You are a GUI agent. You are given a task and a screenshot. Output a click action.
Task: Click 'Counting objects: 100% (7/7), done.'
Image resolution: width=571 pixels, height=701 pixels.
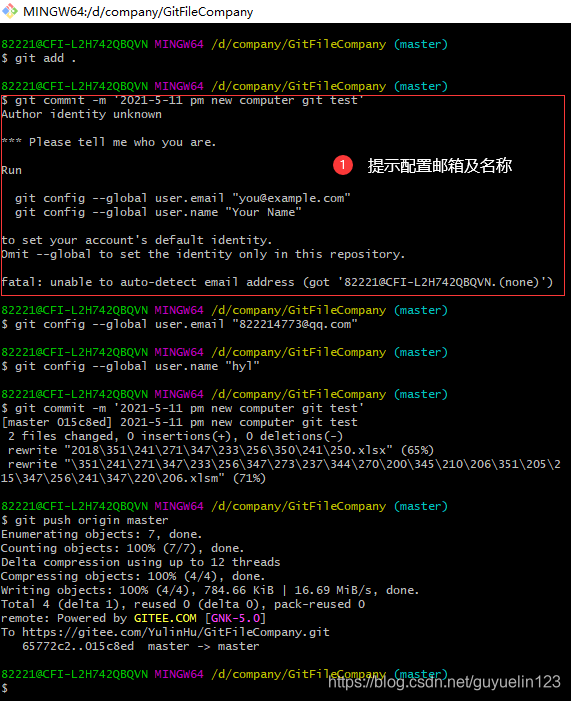[x=123, y=548]
